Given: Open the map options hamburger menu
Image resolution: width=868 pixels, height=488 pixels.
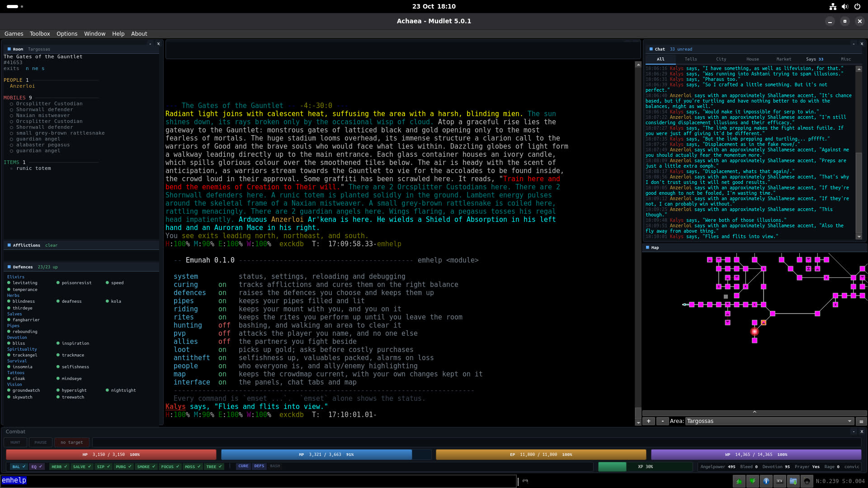Looking at the screenshot, I should tap(861, 421).
